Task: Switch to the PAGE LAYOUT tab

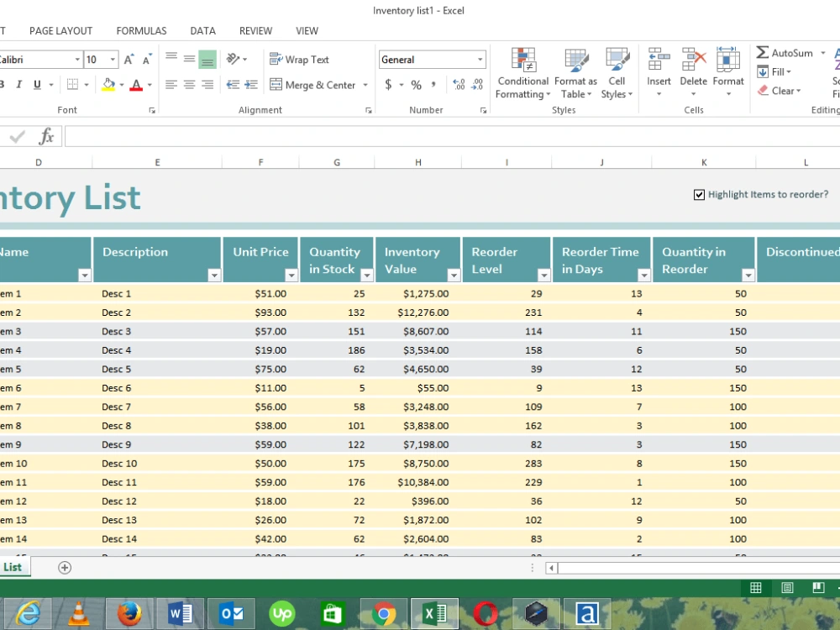Action: tap(61, 31)
